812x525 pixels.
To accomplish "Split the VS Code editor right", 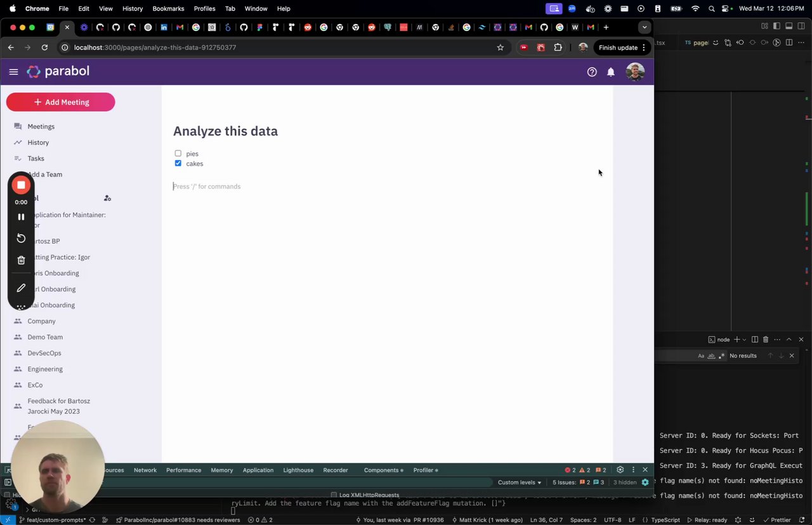I will 789,43.
